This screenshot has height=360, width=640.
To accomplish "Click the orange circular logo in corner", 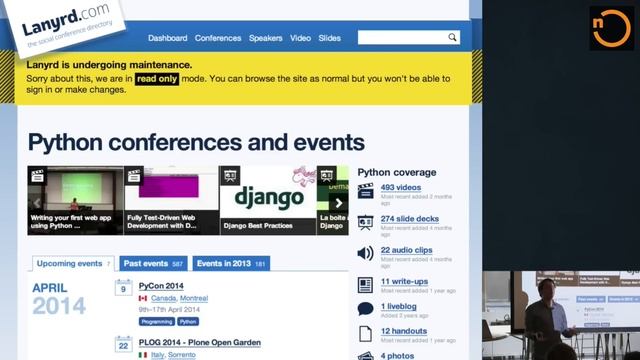I will pyautogui.click(x=611, y=28).
